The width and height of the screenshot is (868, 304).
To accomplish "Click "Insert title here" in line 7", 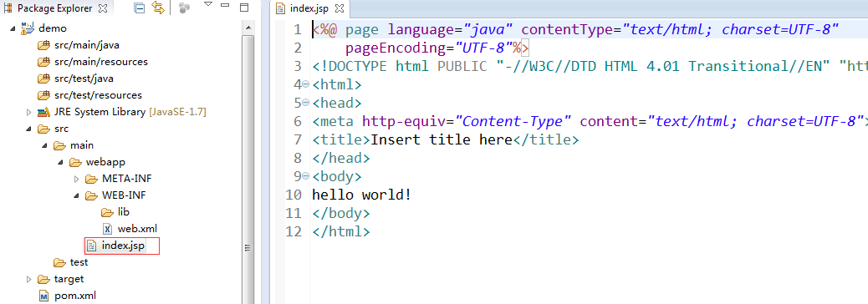I will point(442,139).
